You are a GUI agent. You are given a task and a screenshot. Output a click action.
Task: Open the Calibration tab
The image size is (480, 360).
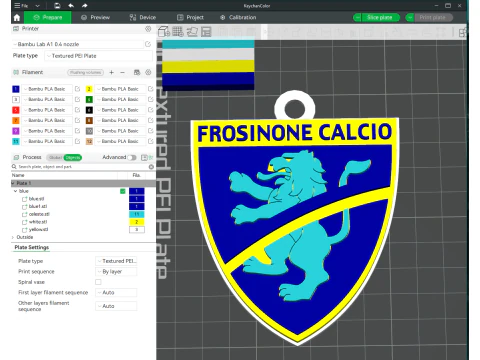tap(238, 17)
